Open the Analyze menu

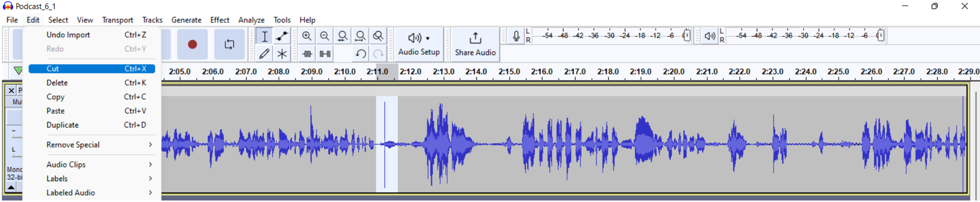(251, 20)
